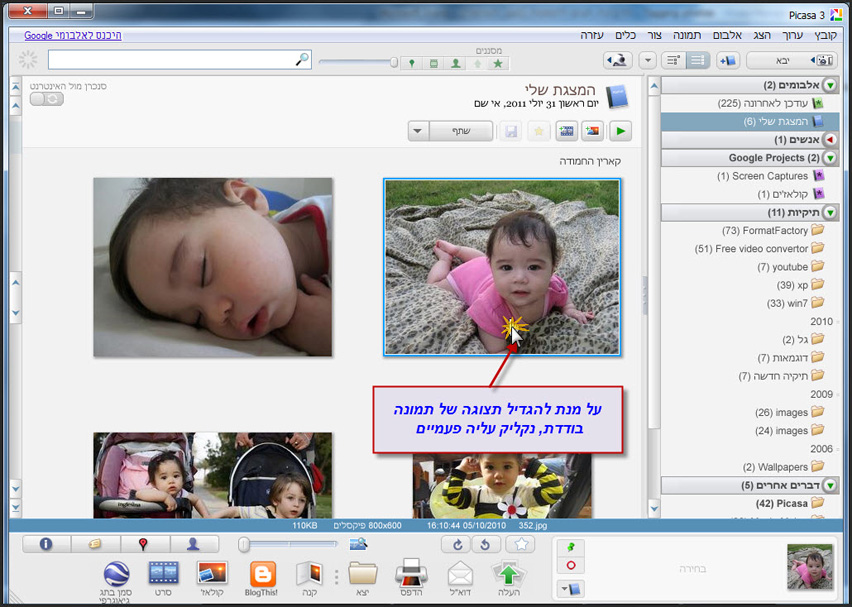Toggle faces filter
Screen dimensions: 852x607
455,64
